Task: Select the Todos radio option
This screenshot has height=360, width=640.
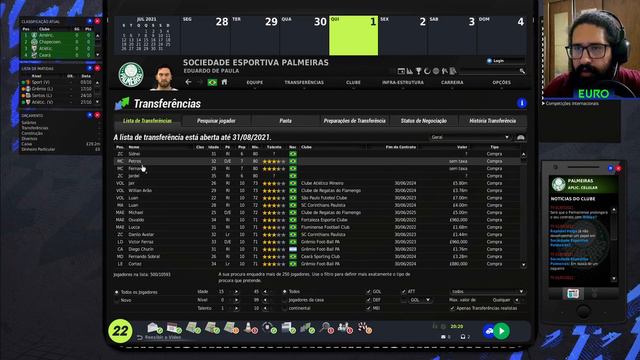Action: pos(284,292)
